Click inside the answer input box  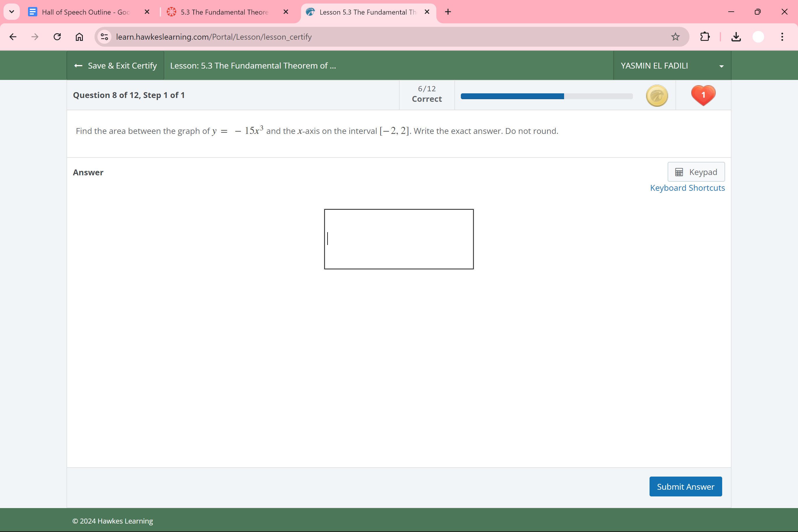399,239
